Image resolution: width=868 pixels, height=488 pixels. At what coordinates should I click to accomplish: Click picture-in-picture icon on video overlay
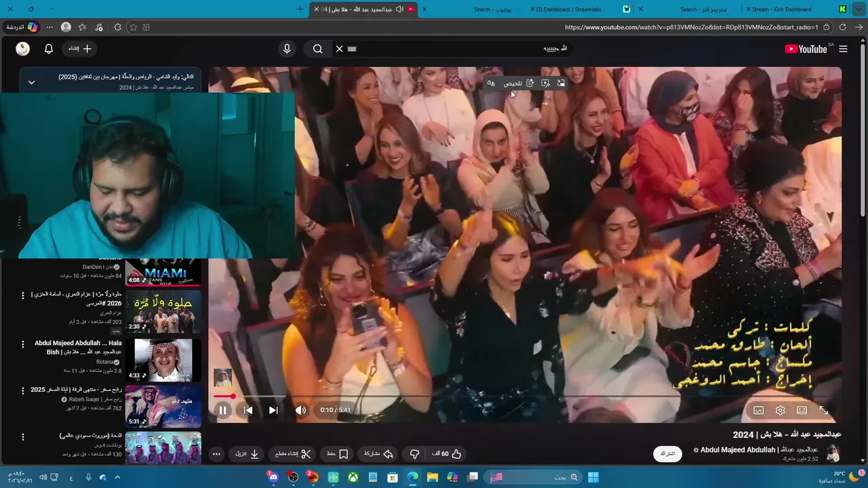tap(561, 83)
